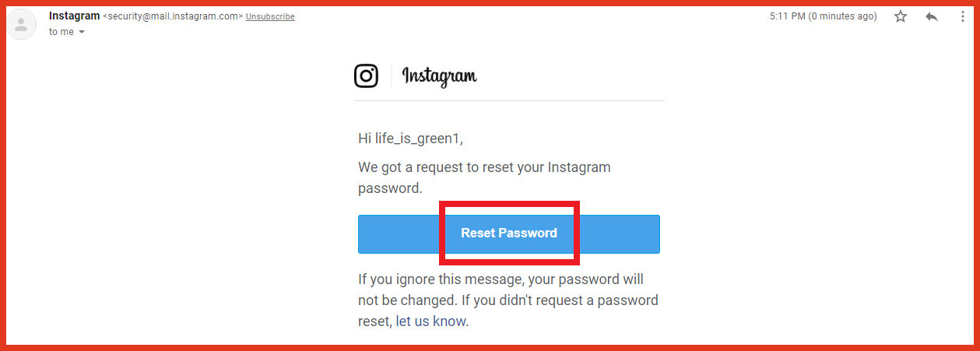Open the three-dot more options menu

tap(963, 16)
